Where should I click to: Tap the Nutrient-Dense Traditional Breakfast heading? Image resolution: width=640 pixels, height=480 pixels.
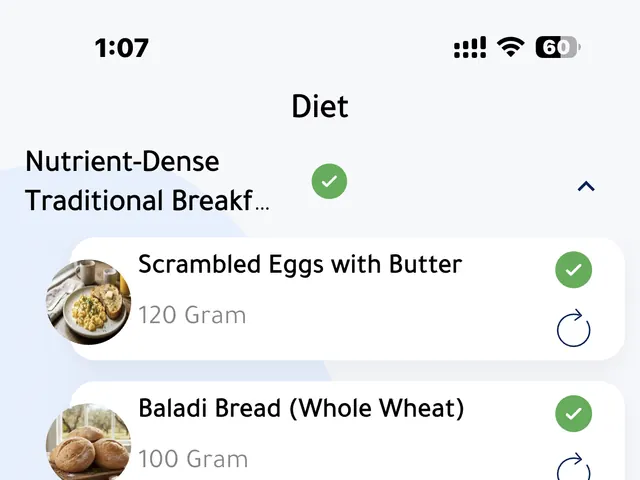(147, 181)
